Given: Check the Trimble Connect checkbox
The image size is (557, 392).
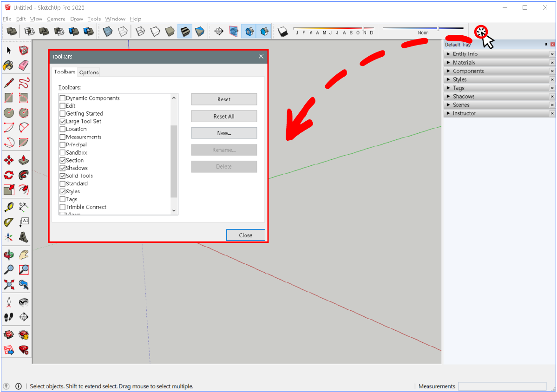Looking at the screenshot, I should [63, 207].
